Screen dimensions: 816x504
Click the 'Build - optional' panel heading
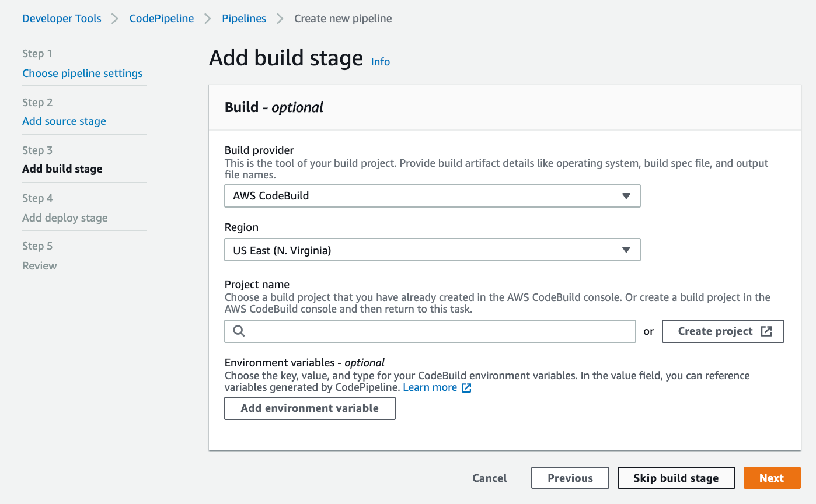tap(274, 107)
